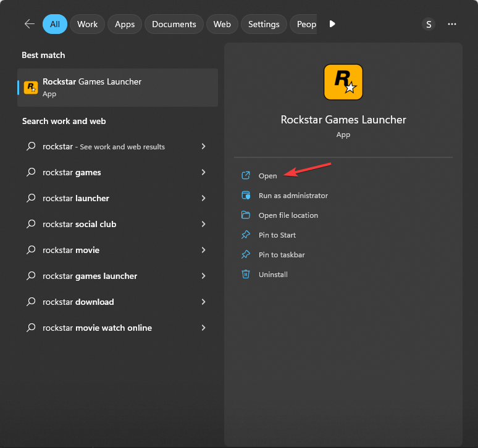Choose Pin to taskbar option
This screenshot has width=478, height=448.
281,255
